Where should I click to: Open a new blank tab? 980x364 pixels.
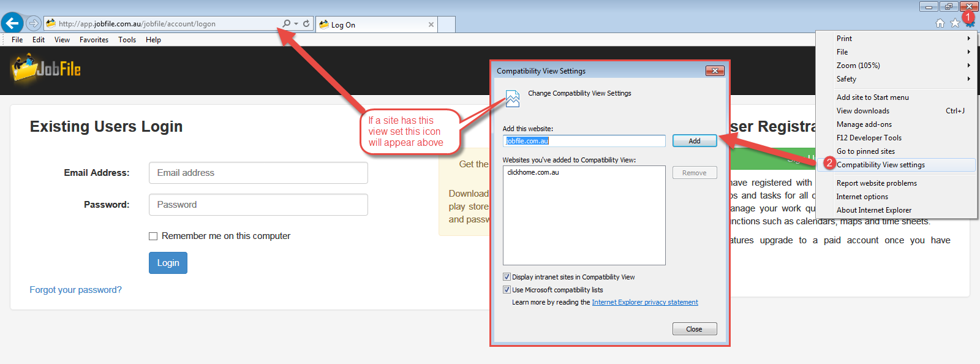click(x=447, y=25)
